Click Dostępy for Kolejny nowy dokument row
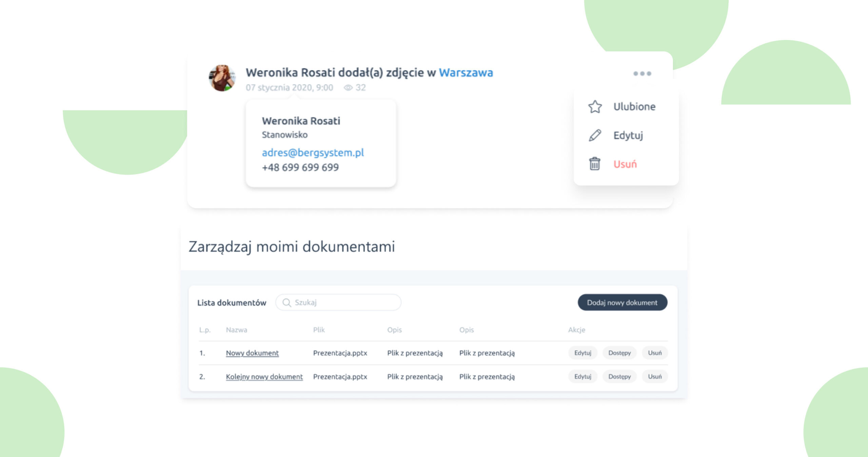Viewport: 868px width, 457px height. [619, 377]
